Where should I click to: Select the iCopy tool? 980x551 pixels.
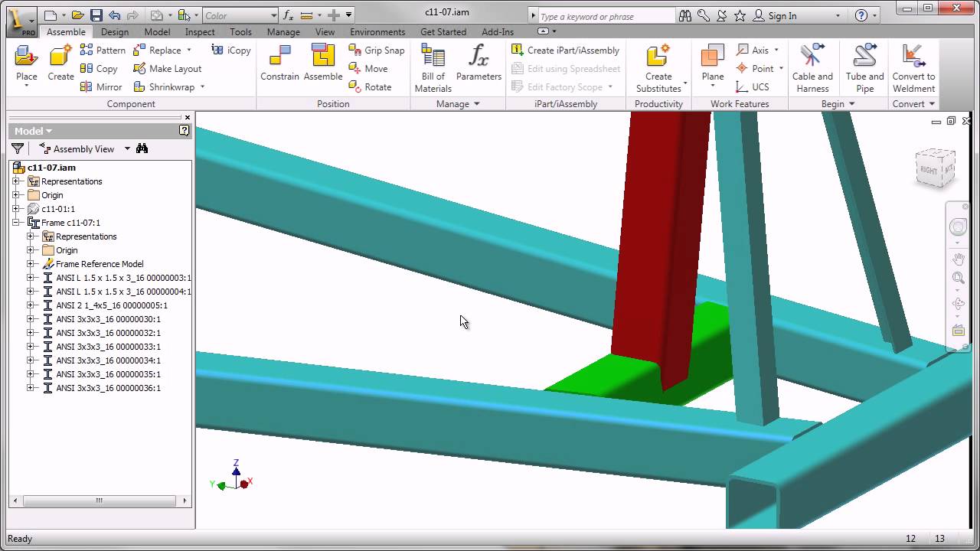coord(230,50)
